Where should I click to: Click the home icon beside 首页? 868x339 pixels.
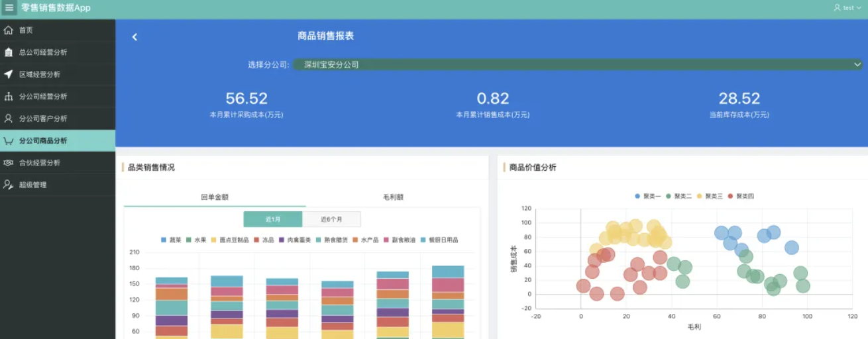point(8,30)
